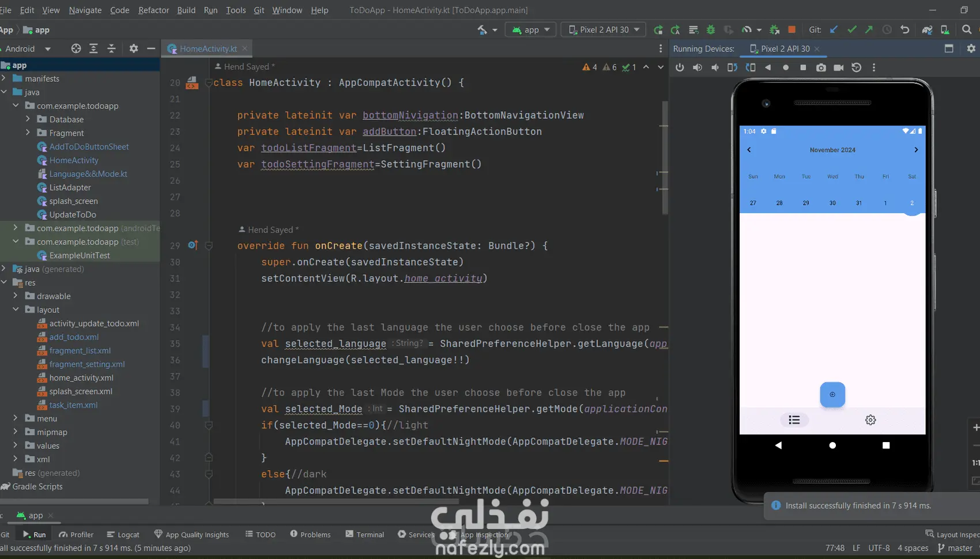
Task: Open the Refactor menu
Action: (x=153, y=10)
